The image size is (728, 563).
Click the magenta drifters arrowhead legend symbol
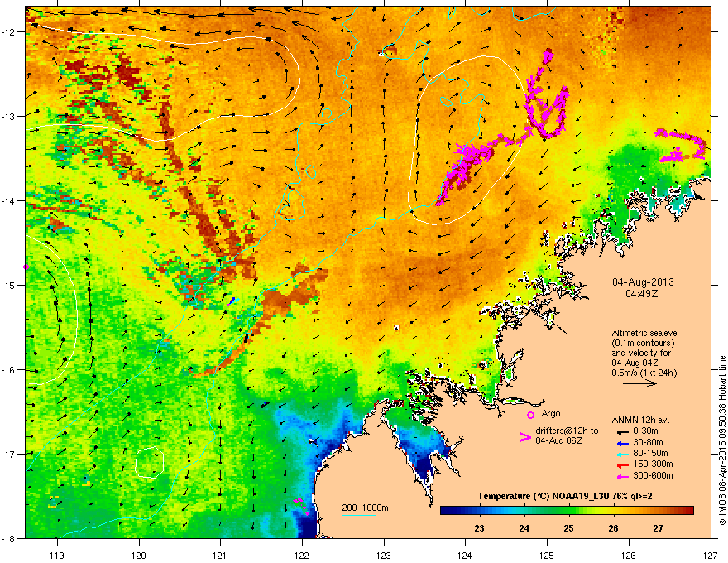525,437
